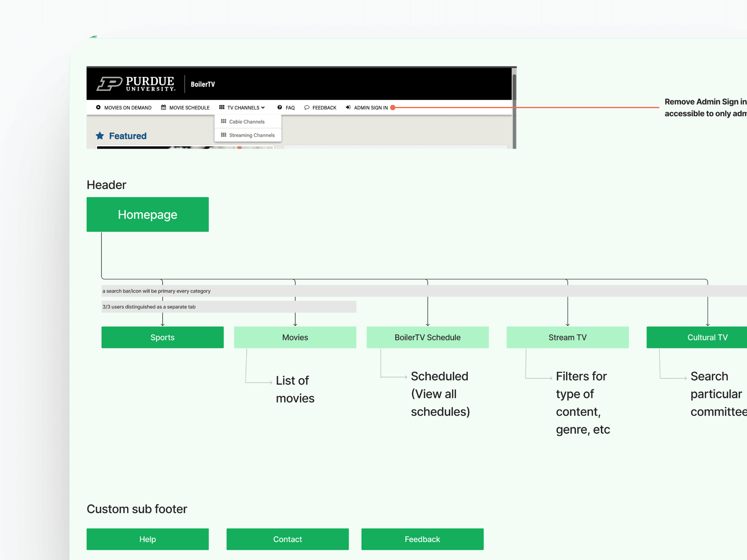Viewport: 747px width, 560px height.
Task: Open the Help sub footer button
Action: [x=147, y=539]
